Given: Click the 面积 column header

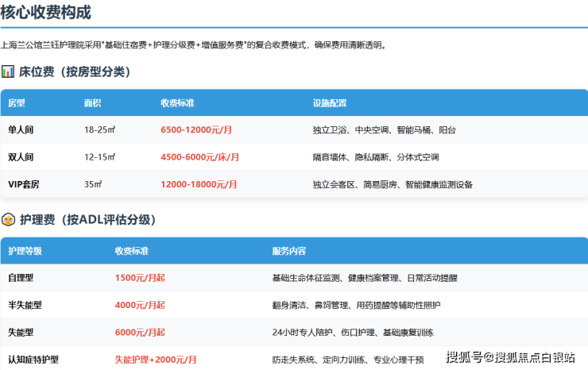Looking at the screenshot, I should click(92, 103).
